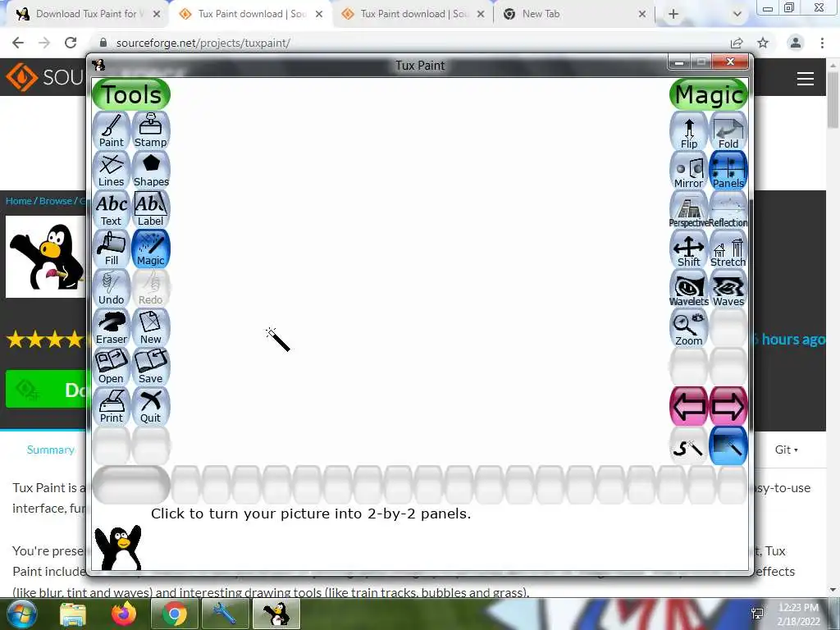Open a saved picture
840x630 pixels.
pyautogui.click(x=112, y=367)
